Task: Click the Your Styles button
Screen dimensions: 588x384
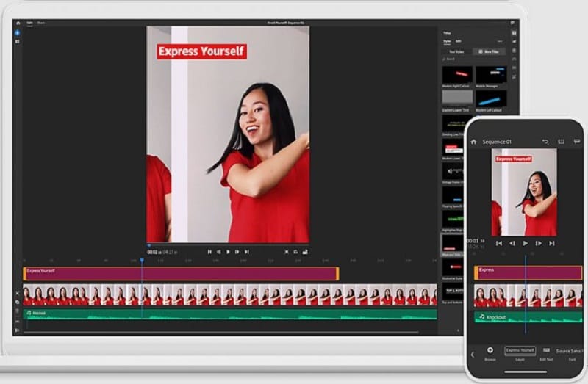Action: pyautogui.click(x=456, y=51)
